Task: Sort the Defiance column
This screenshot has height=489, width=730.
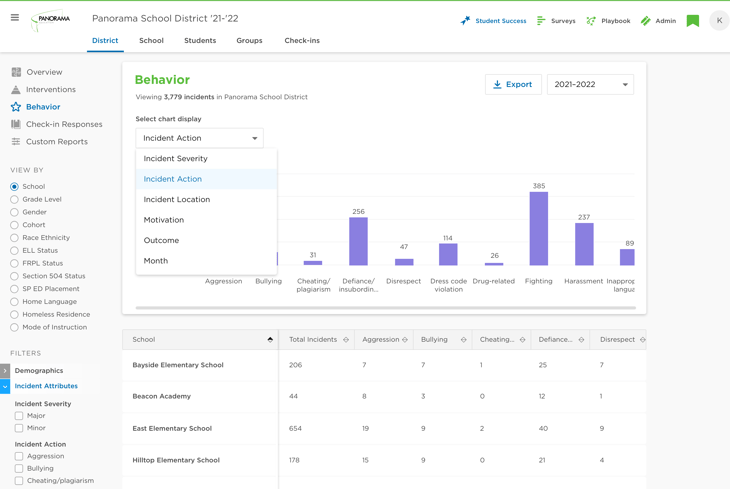Action: 581,340
